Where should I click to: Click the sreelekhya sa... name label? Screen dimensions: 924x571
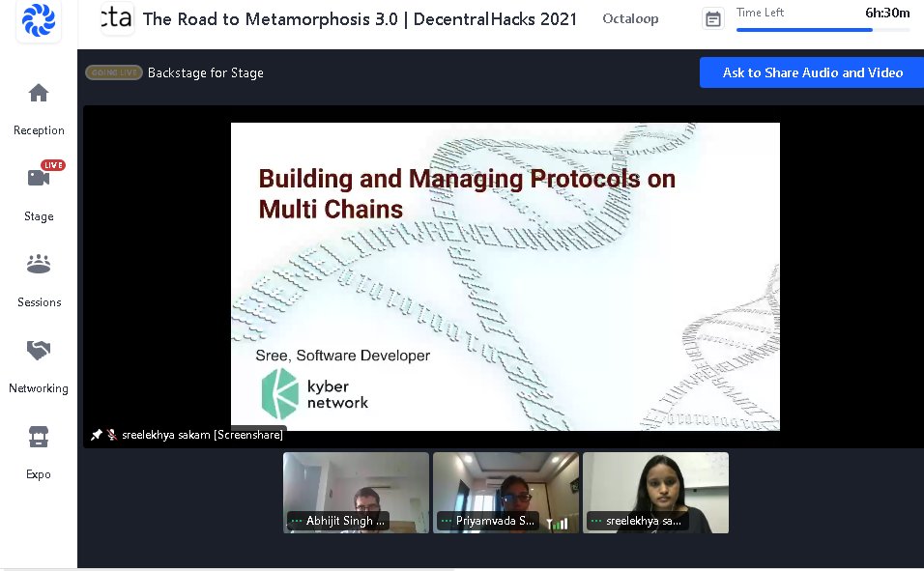pos(644,521)
